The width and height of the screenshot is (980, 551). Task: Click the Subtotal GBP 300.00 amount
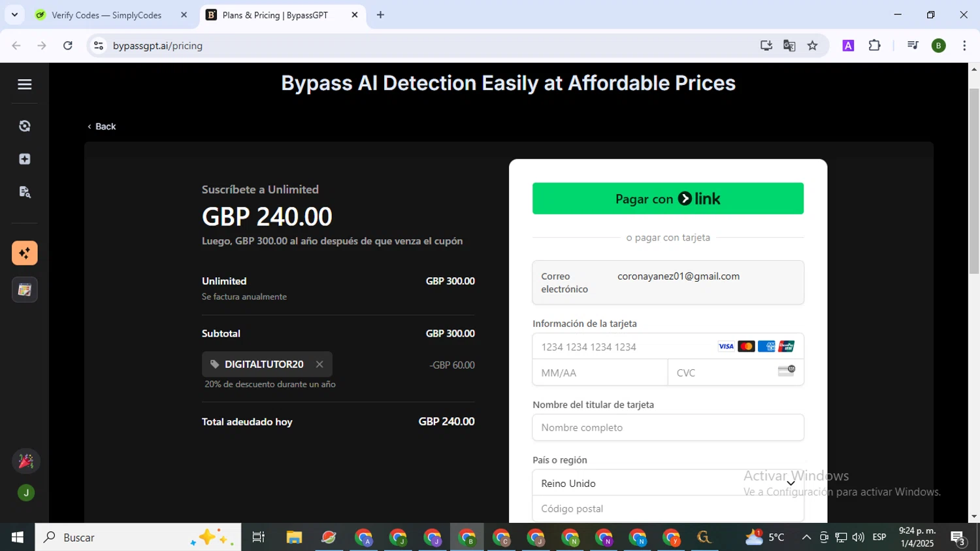pos(450,333)
